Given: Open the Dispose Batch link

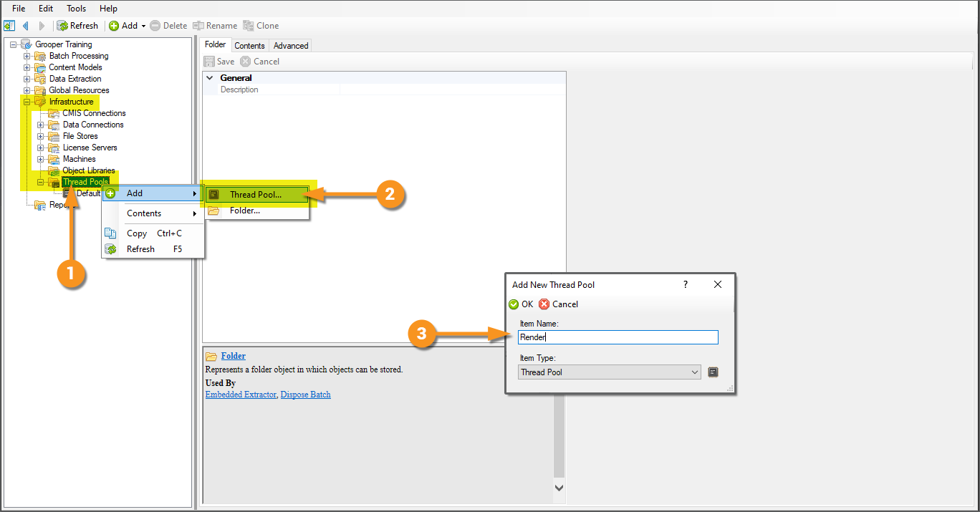Looking at the screenshot, I should [x=306, y=395].
